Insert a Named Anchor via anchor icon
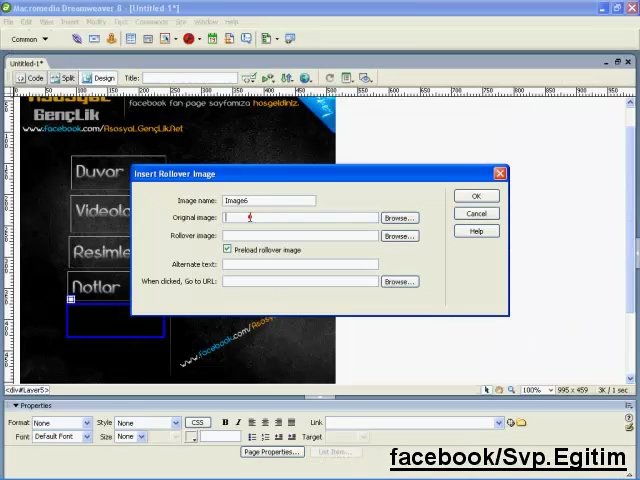Viewport: 640px width, 480px height. tap(111, 39)
